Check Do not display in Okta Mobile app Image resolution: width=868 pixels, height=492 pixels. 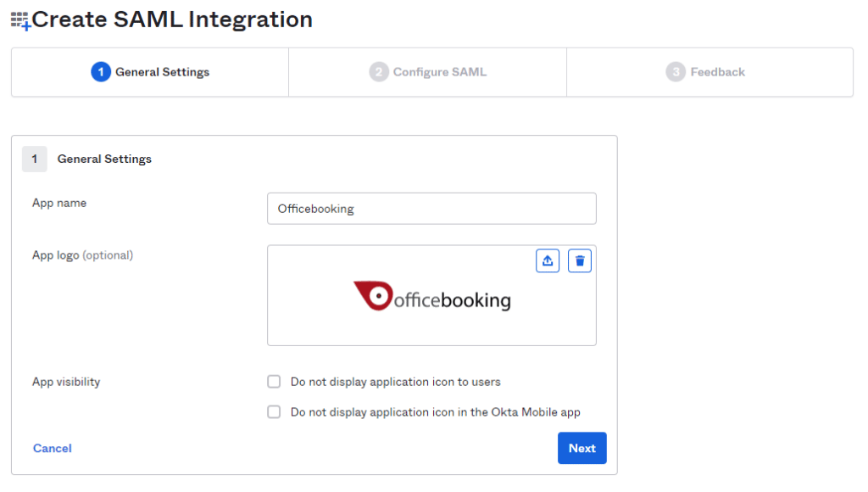click(x=274, y=412)
